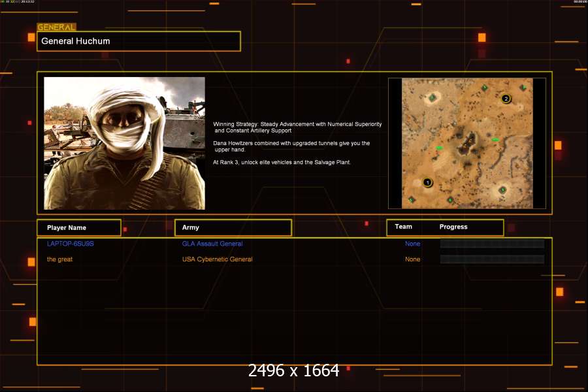Click the diamond icon in the minimap's top-right corner
Screen dimensions: 588x392
pyautogui.click(x=523, y=88)
